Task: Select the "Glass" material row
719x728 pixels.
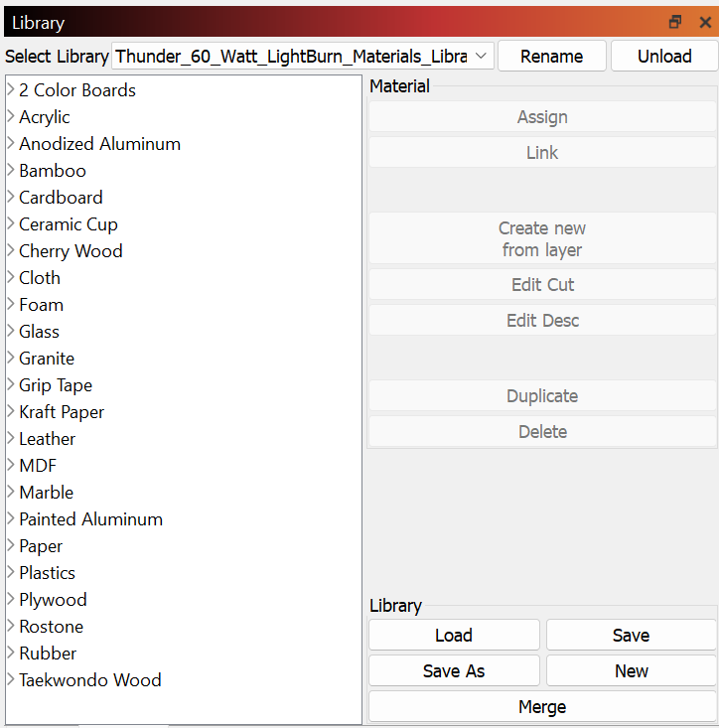Action: [x=39, y=332]
